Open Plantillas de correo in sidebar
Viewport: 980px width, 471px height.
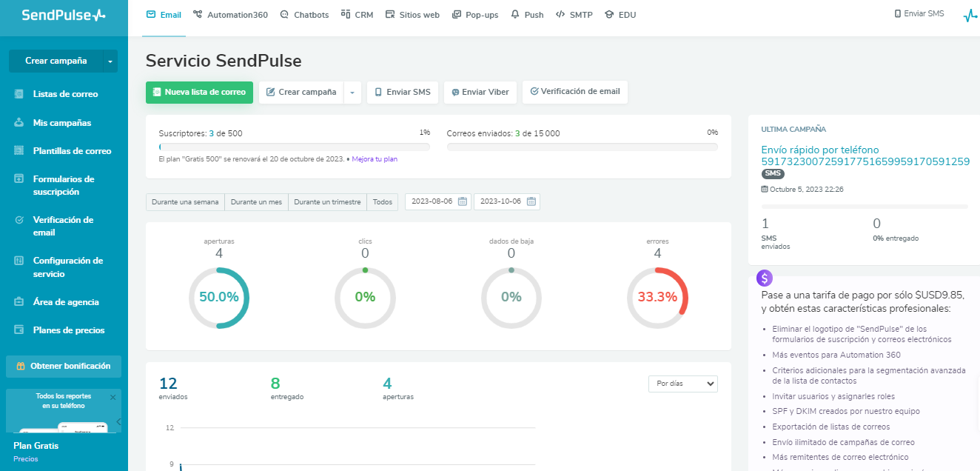(72, 151)
